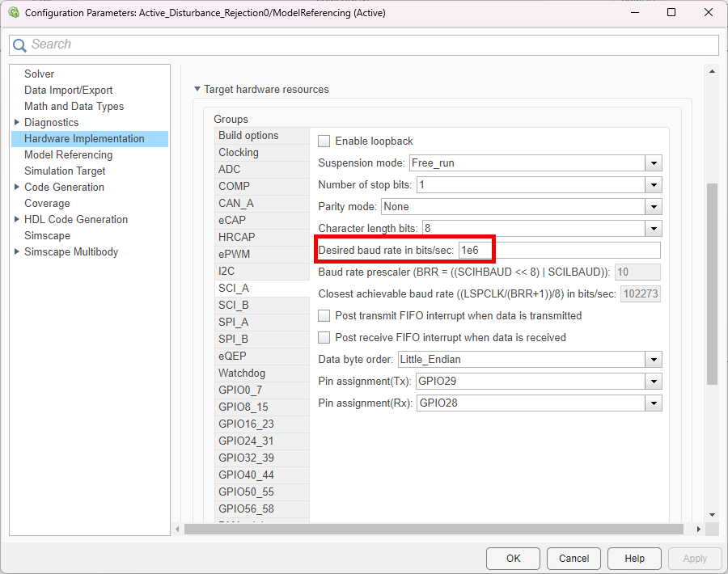Click the Cancel button
Screen dimensions: 728x574
tap(574, 559)
